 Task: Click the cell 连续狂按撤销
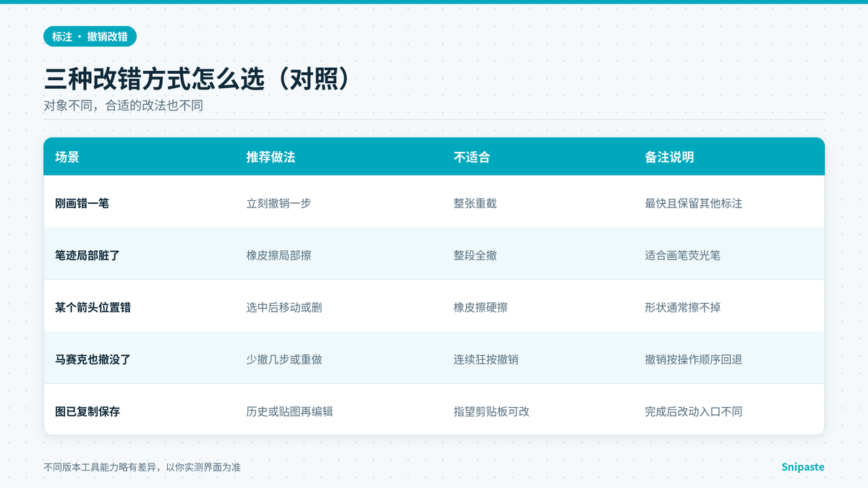tap(486, 359)
